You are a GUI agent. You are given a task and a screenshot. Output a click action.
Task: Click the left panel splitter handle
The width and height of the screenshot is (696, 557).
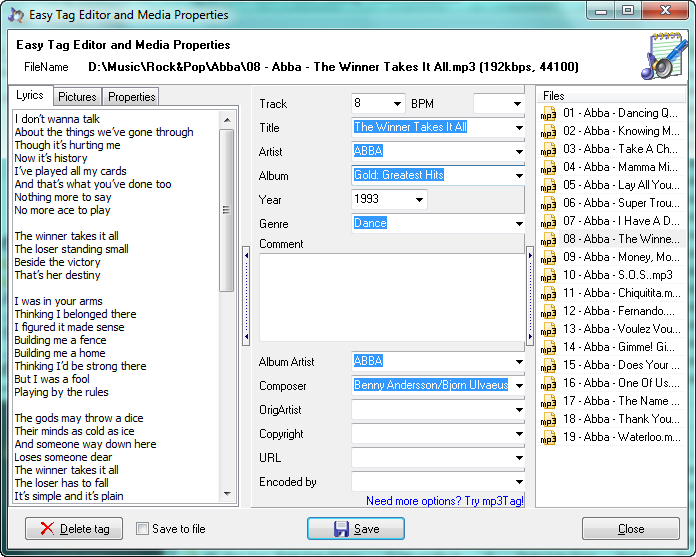tap(246, 296)
